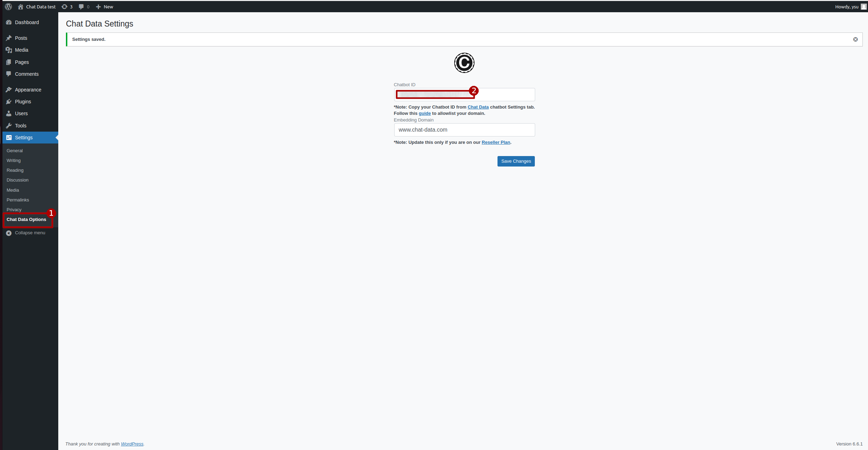Open Plugins section icon

[x=9, y=102]
